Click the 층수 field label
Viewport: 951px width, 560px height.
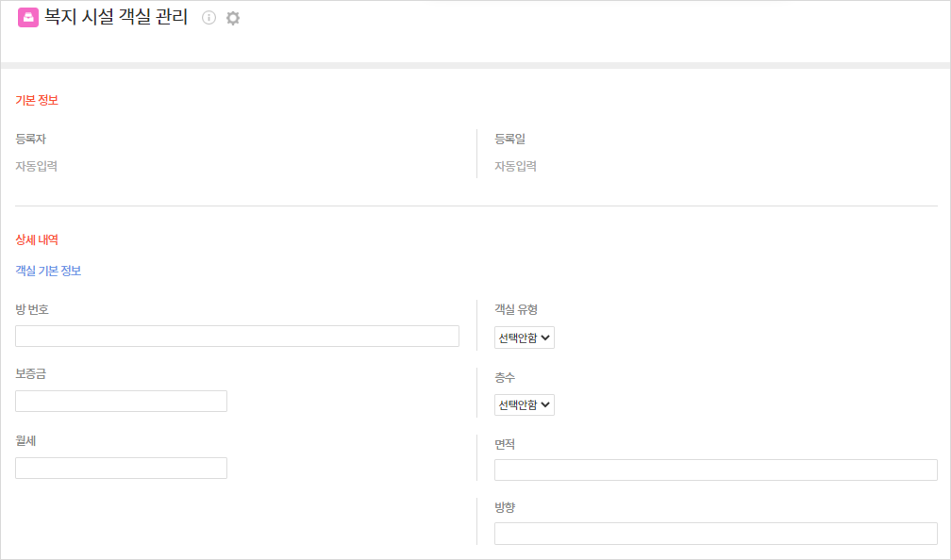click(x=505, y=377)
